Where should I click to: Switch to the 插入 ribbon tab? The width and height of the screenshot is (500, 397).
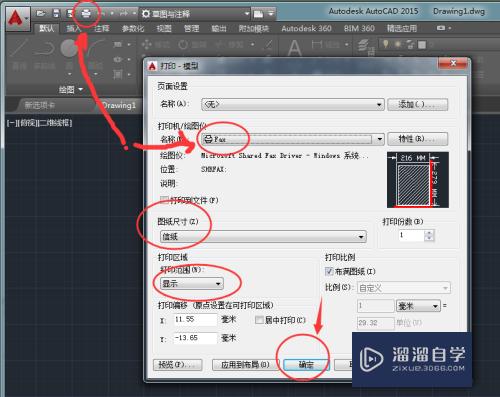click(73, 29)
